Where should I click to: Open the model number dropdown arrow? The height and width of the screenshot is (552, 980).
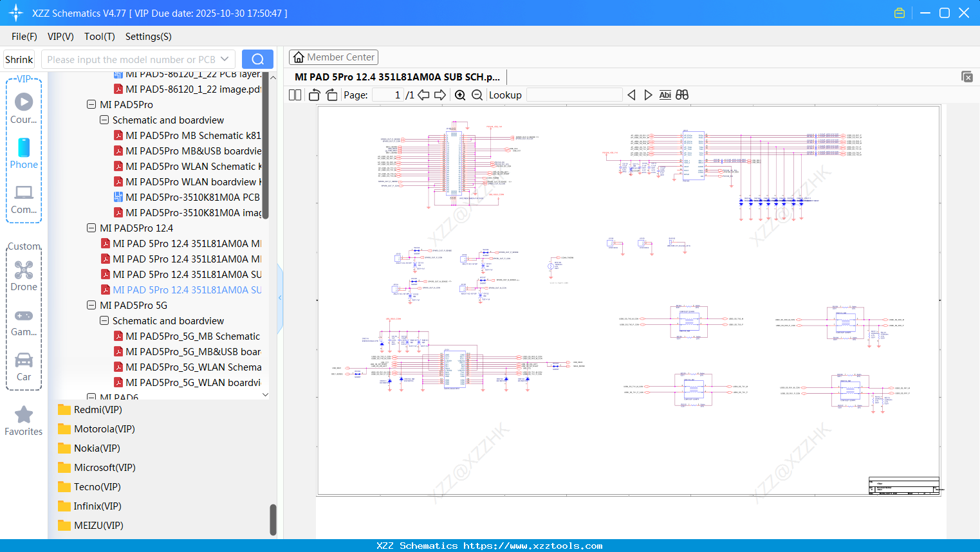click(225, 59)
